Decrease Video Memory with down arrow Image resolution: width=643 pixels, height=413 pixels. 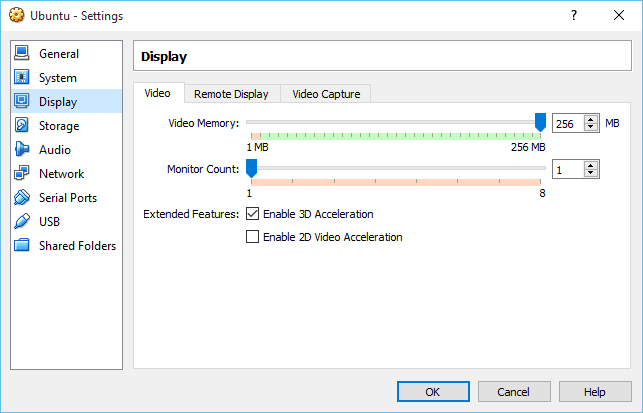pyautogui.click(x=591, y=127)
